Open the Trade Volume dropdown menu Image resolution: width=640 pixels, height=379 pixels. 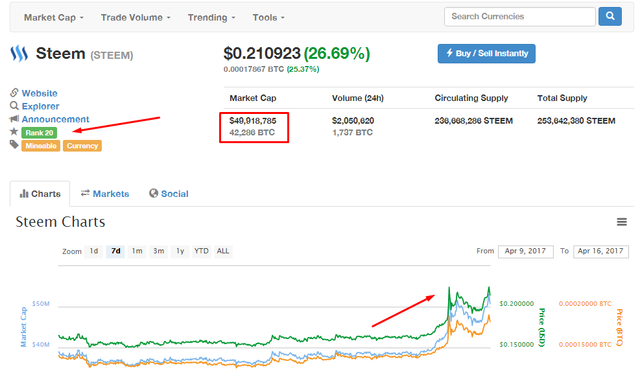[x=136, y=18]
